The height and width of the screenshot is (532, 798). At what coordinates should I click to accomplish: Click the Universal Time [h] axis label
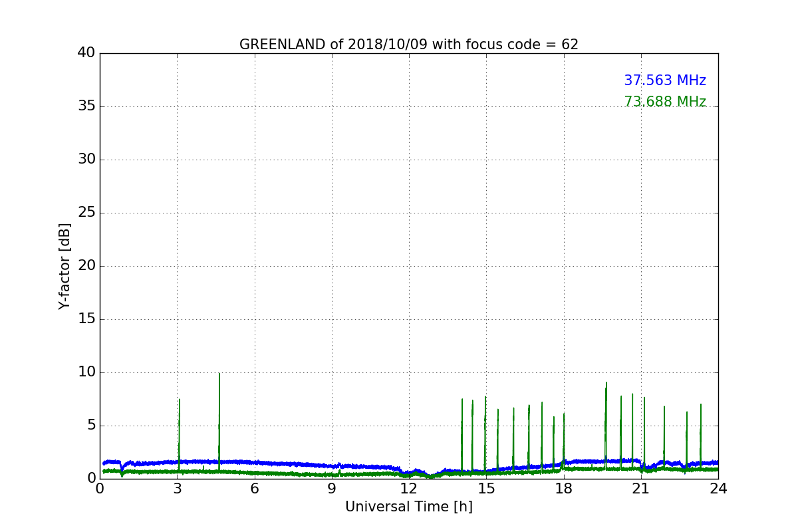coord(409,507)
